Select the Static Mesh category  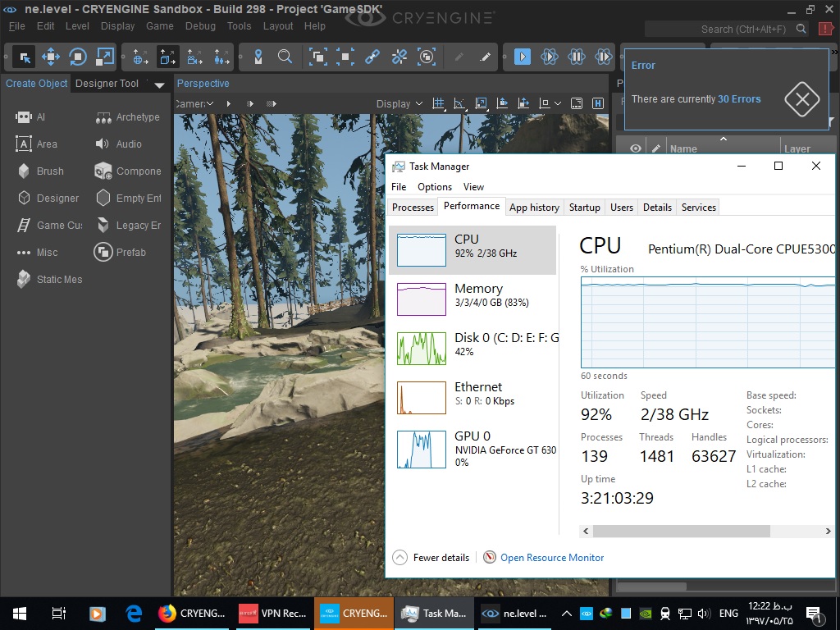pos(49,280)
